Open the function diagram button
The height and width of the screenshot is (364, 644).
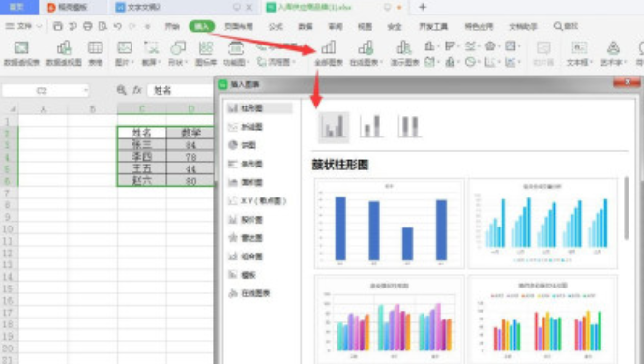(x=236, y=53)
